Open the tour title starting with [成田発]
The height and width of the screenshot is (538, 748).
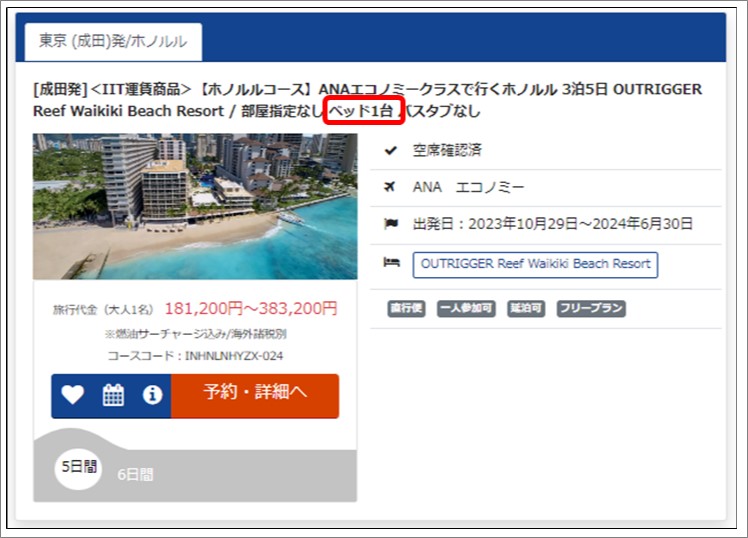tap(367, 100)
